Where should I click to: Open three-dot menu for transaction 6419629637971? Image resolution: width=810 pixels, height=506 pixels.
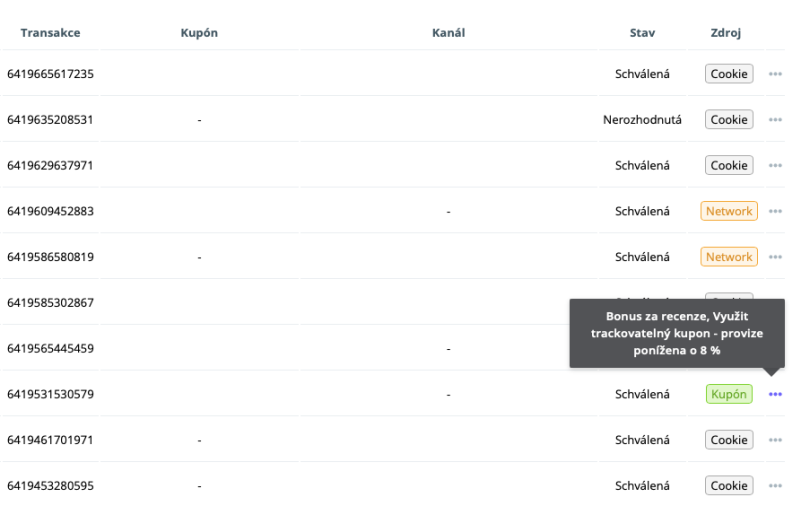click(x=775, y=165)
